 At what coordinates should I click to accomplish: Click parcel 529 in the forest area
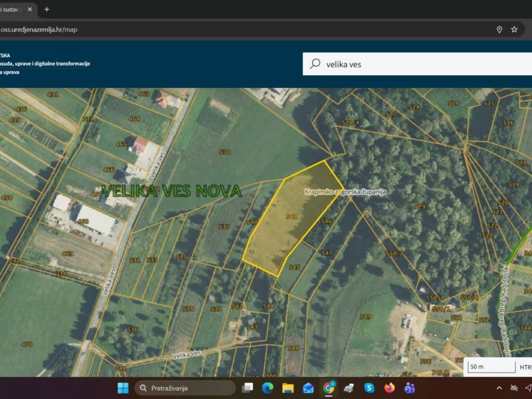click(420, 207)
